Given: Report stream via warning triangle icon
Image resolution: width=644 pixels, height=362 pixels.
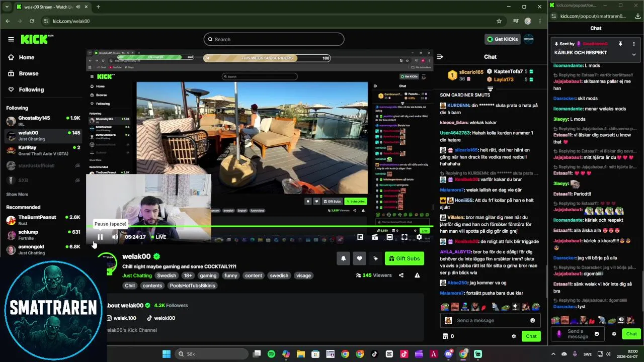Looking at the screenshot, I should click(x=417, y=275).
